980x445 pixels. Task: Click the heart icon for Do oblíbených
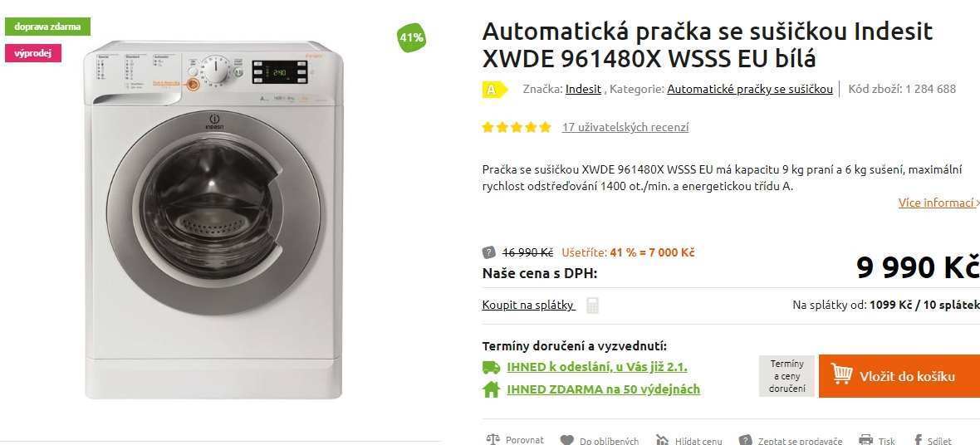point(566,440)
